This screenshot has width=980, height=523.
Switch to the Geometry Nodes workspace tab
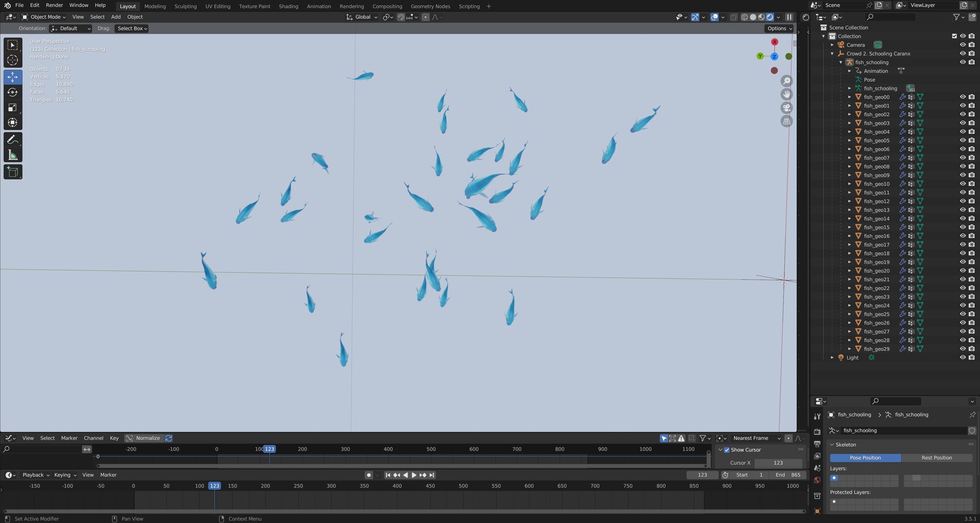click(430, 6)
